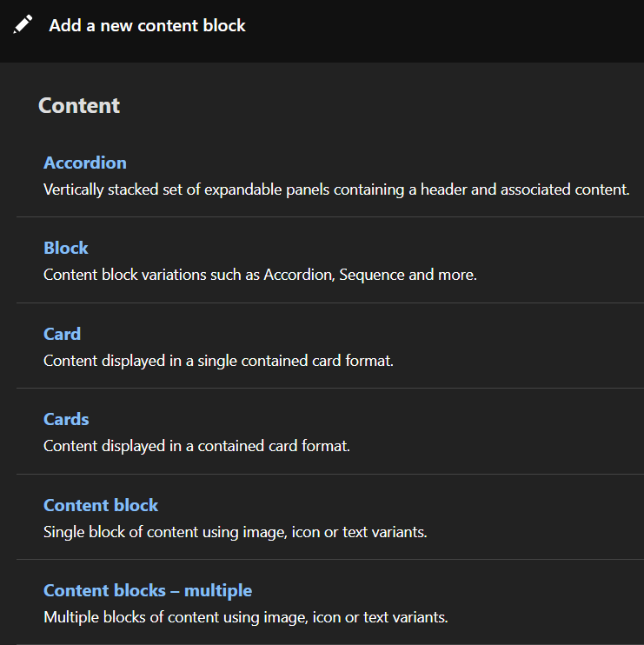This screenshot has width=644, height=645.
Task: Click 'Single block of content' description text
Action: [x=236, y=532]
